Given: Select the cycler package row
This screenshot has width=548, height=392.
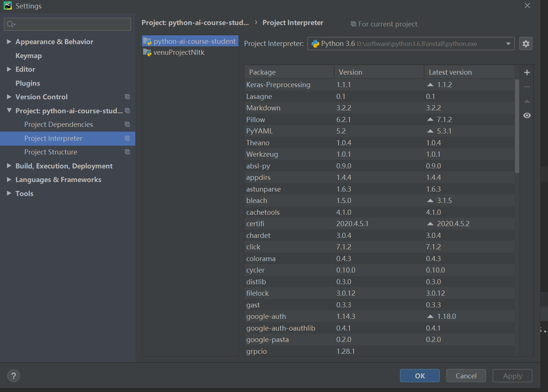Looking at the screenshot, I should tap(379, 270).
